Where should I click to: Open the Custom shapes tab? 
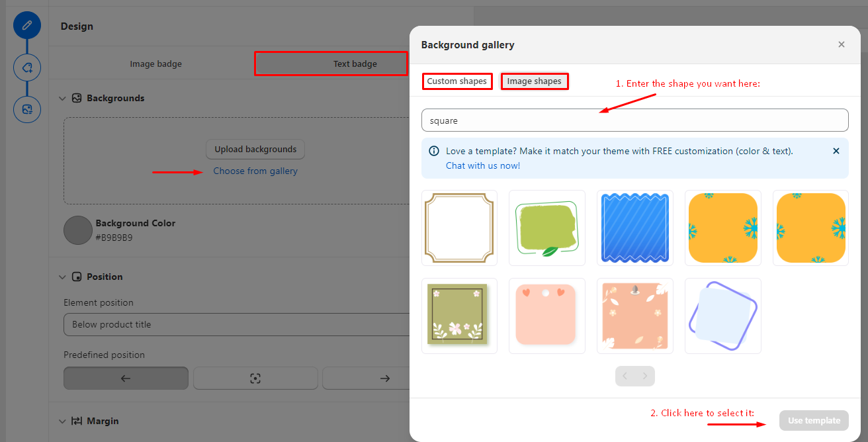[457, 81]
